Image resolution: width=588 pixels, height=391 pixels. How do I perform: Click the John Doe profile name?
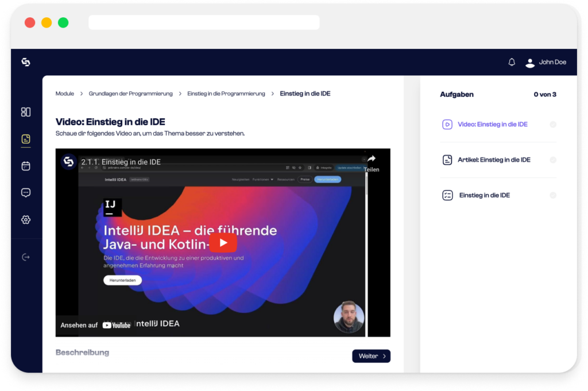(552, 62)
